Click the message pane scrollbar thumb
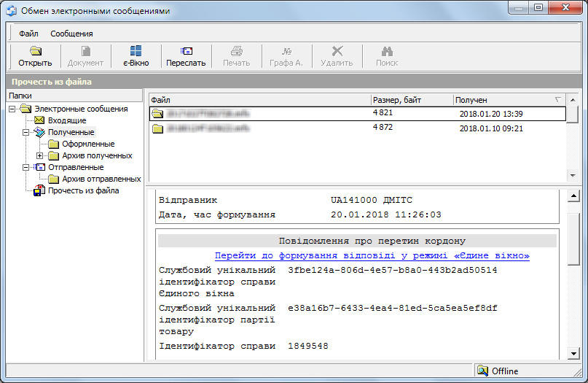588x383 pixels. click(x=573, y=239)
